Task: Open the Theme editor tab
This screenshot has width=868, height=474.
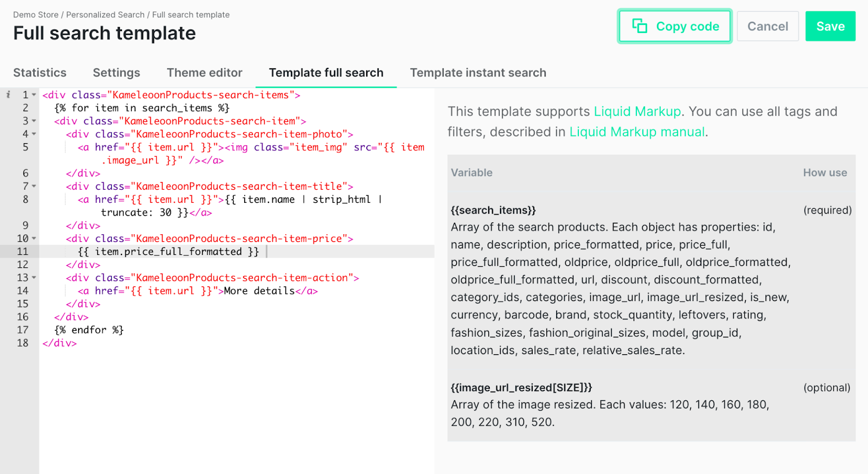Action: pos(205,73)
